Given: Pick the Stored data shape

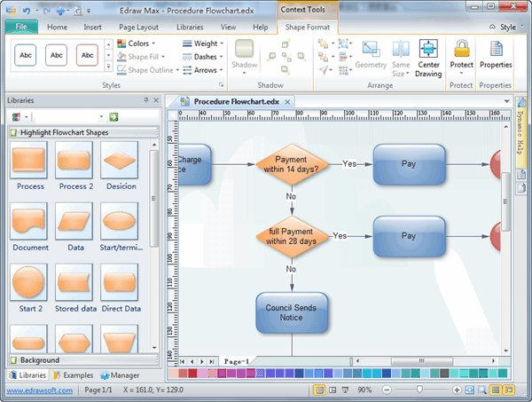Looking at the screenshot, I should (74, 283).
